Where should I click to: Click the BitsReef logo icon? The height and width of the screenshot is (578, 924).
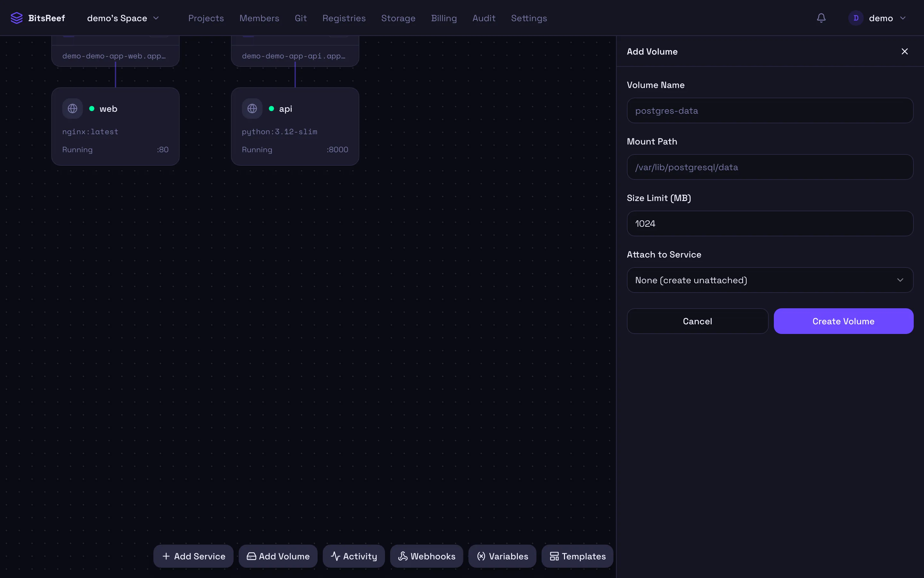16,18
